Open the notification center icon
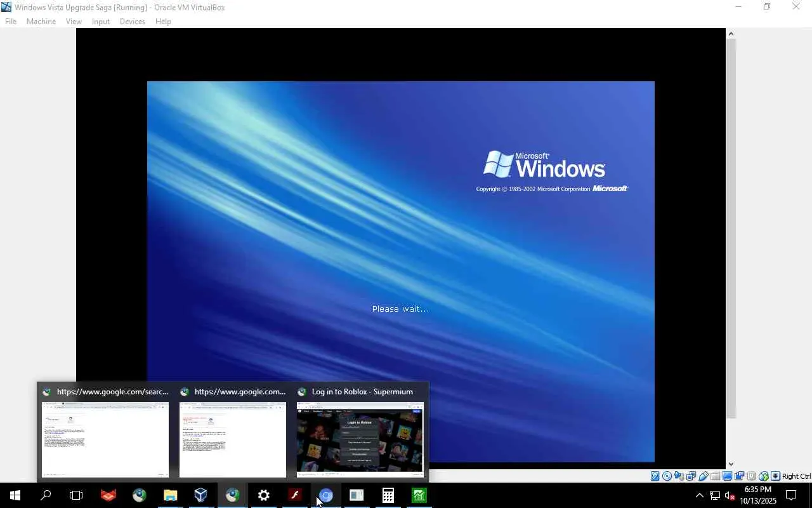Screen dimensions: 812x508 791,495
